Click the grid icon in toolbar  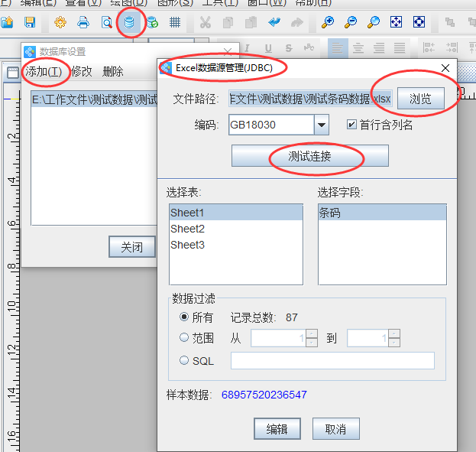point(175,22)
